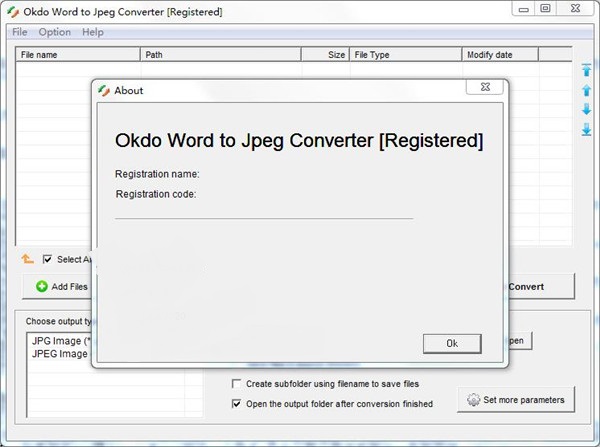Sort by File Type column header
The height and width of the screenshot is (447, 600).
click(x=406, y=55)
